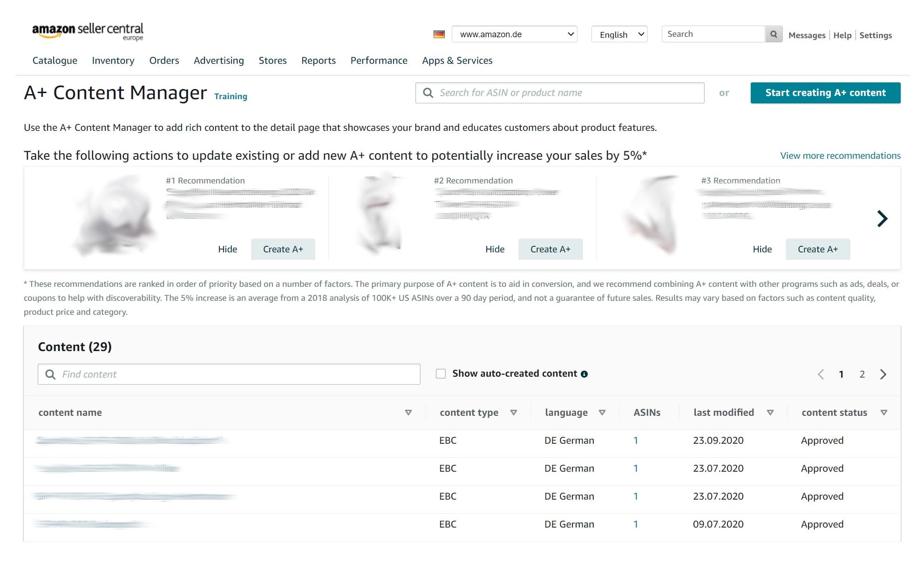Click the top search magnifier button
Screen dimensions: 924x562
[774, 34]
